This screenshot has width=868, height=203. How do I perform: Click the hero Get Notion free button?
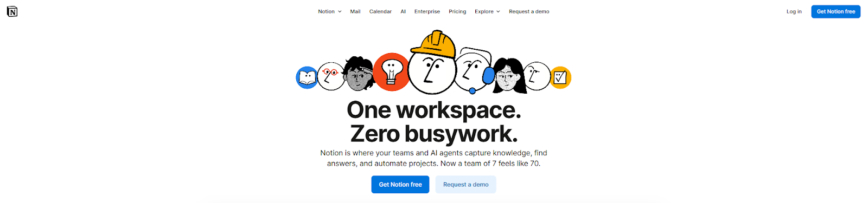pos(400,185)
